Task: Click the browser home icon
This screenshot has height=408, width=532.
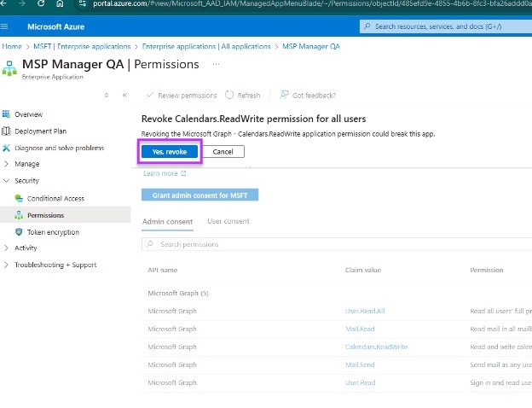Action: (60, 3)
